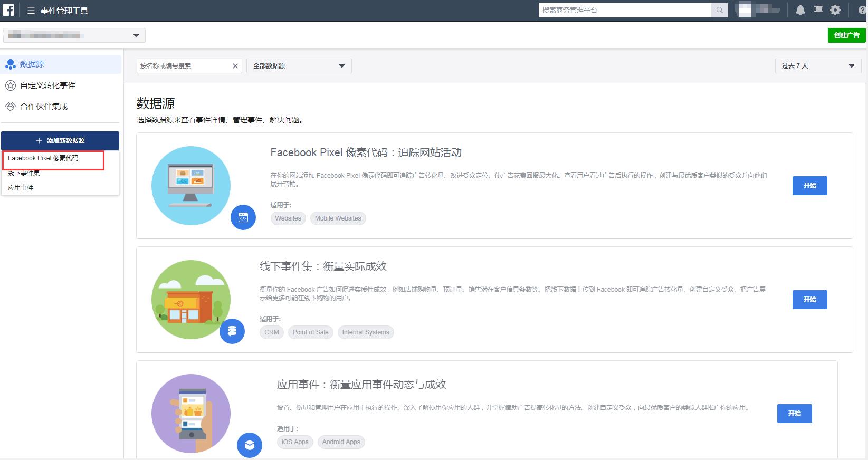Focus the 搜索商务管理平台 search box
The image size is (868, 460).
pyautogui.click(x=625, y=10)
